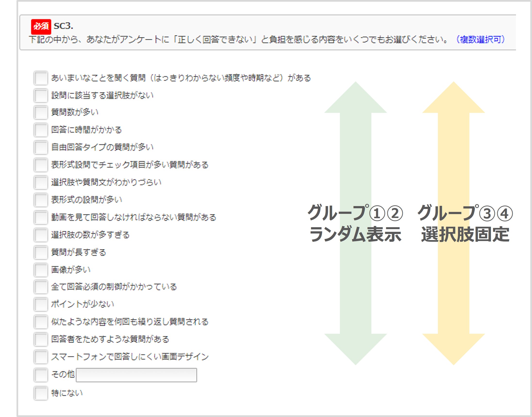Image resolution: width=532 pixels, height=417 pixels.
Task: Check the '質問が長すぎる' box
Action: point(41,252)
